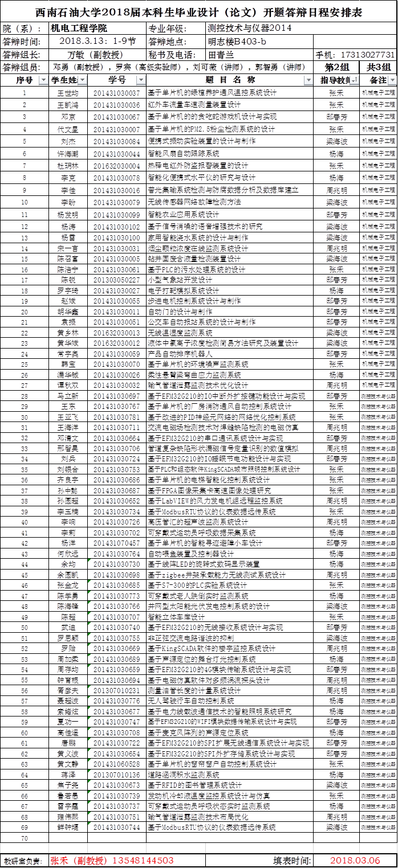Select student ID cell 201431030744
Image resolution: width=398 pixels, height=868 pixels.
tap(117, 827)
